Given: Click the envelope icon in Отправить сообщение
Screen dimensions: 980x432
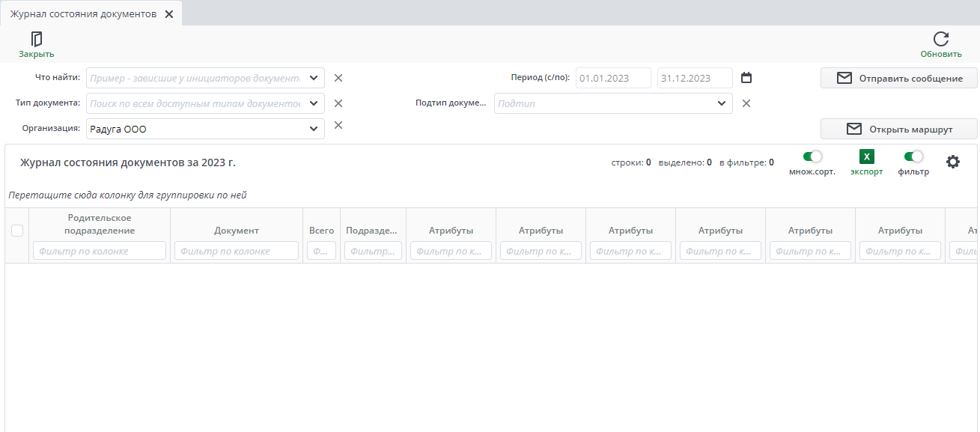Looking at the screenshot, I should coord(844,78).
